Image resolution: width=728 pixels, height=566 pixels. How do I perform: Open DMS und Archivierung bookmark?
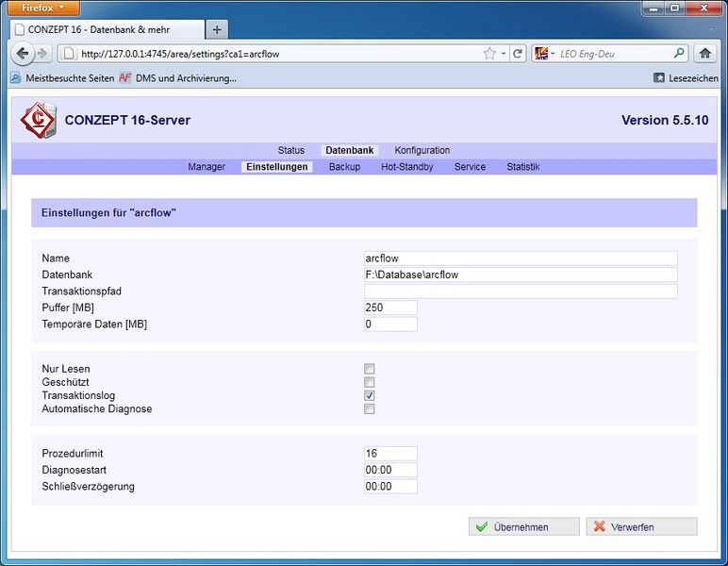[x=177, y=78]
